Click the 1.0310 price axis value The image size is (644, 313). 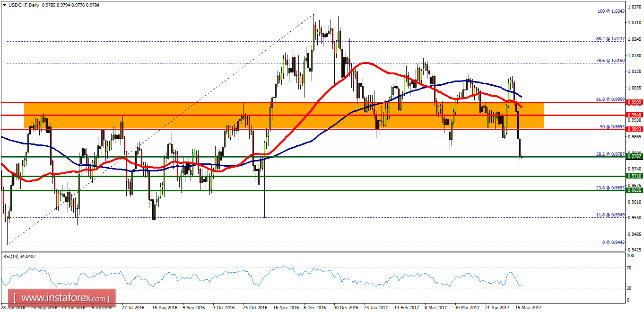coord(634,23)
